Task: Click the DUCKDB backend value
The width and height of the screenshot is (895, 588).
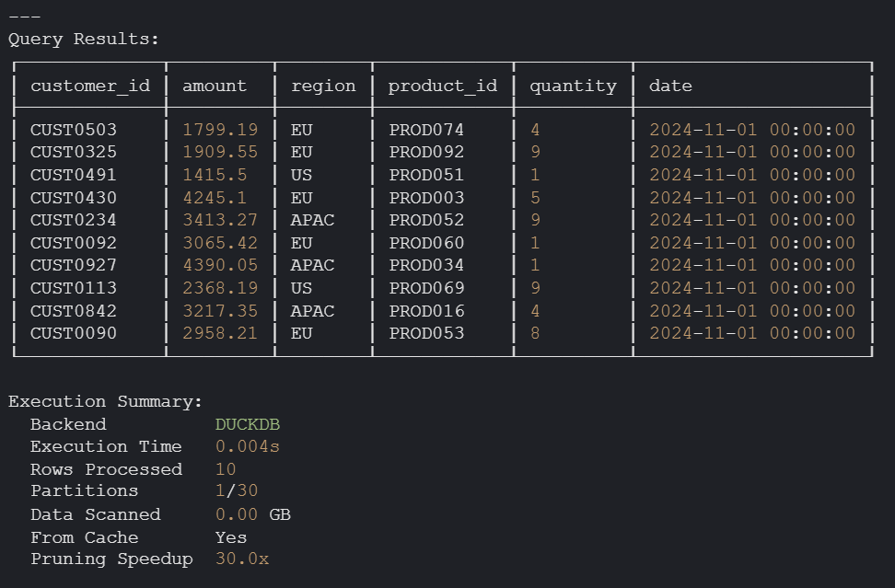Action: coord(247,424)
